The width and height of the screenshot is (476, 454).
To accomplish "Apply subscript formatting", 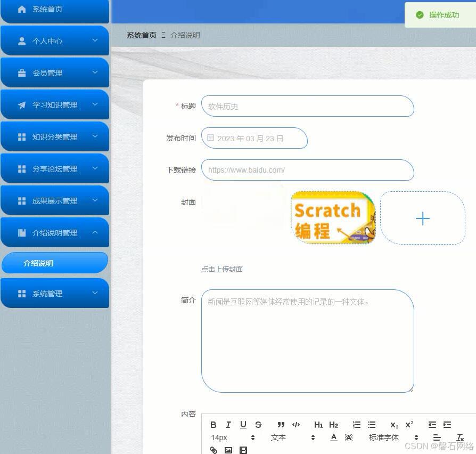I will point(394,425).
